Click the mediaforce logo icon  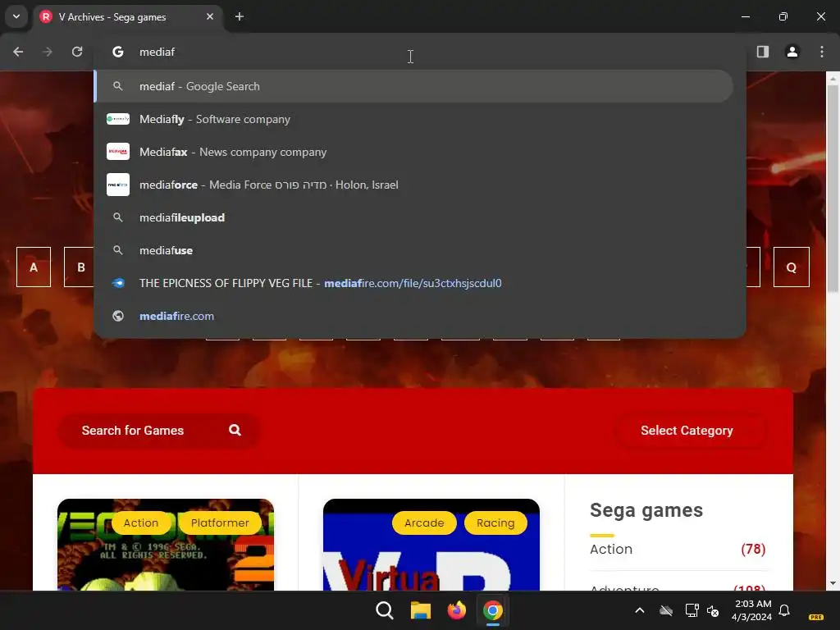pos(118,185)
